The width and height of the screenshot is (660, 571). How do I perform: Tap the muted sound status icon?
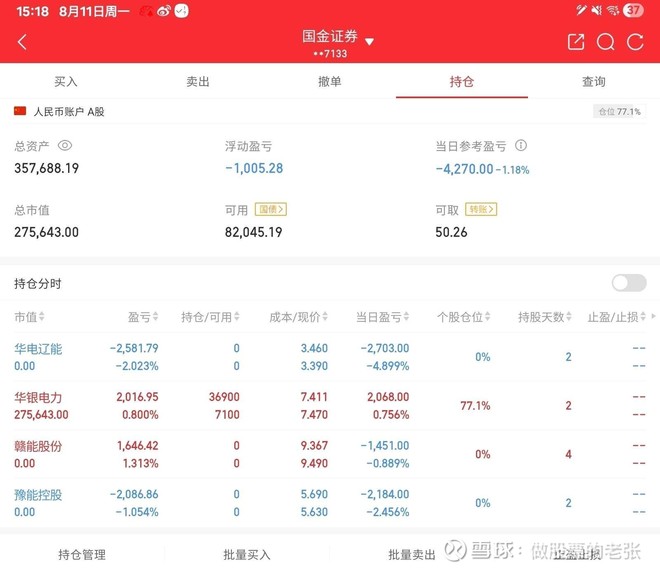pos(597,11)
